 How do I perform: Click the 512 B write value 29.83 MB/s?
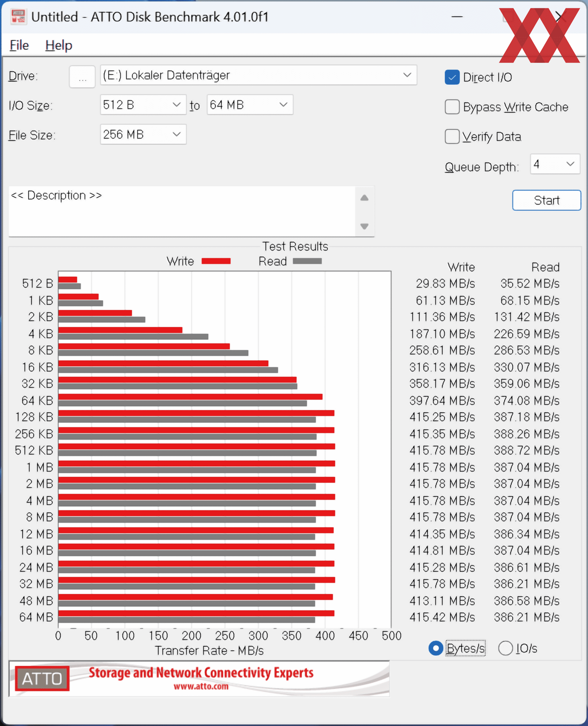(x=445, y=284)
